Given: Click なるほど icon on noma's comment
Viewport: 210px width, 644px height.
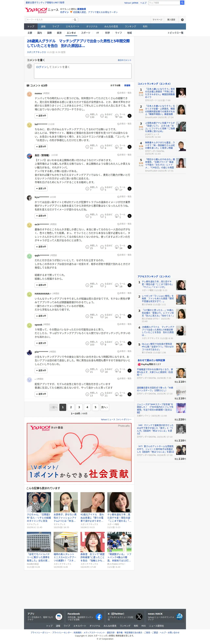Looking at the screenshot, I should point(102,116).
